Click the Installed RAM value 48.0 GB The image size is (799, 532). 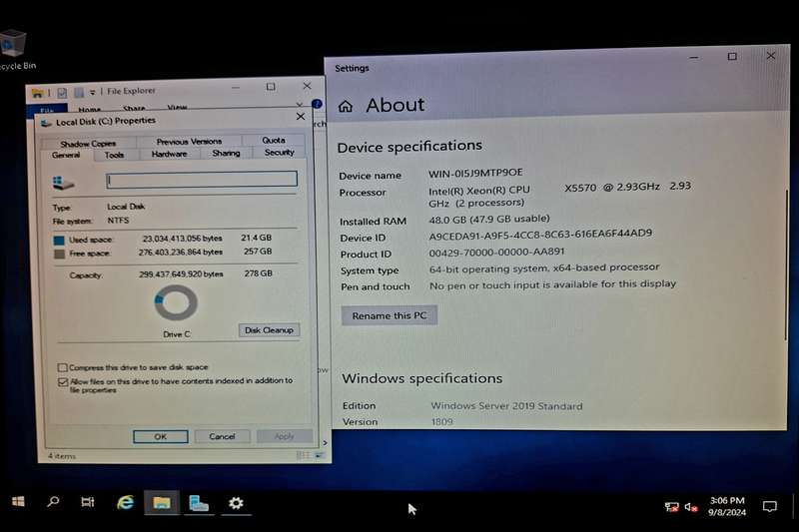489,219
